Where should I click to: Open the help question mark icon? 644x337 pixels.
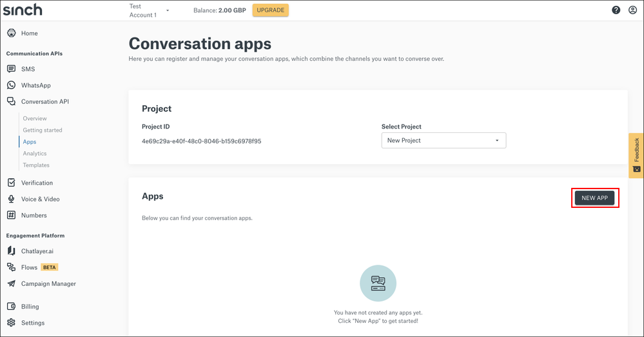[x=616, y=10]
